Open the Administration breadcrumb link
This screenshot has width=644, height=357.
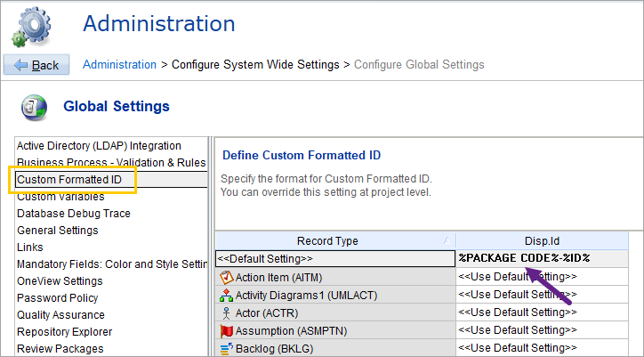(x=119, y=65)
